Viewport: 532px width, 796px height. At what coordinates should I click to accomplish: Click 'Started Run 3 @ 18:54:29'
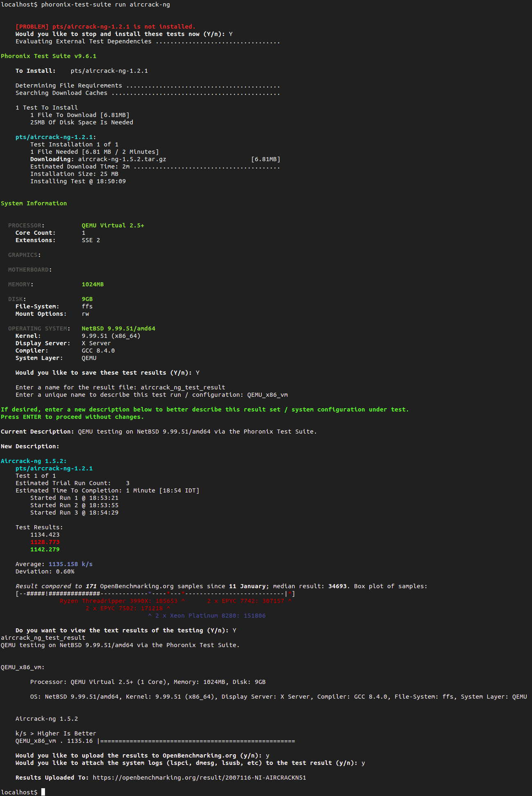pos(74,513)
